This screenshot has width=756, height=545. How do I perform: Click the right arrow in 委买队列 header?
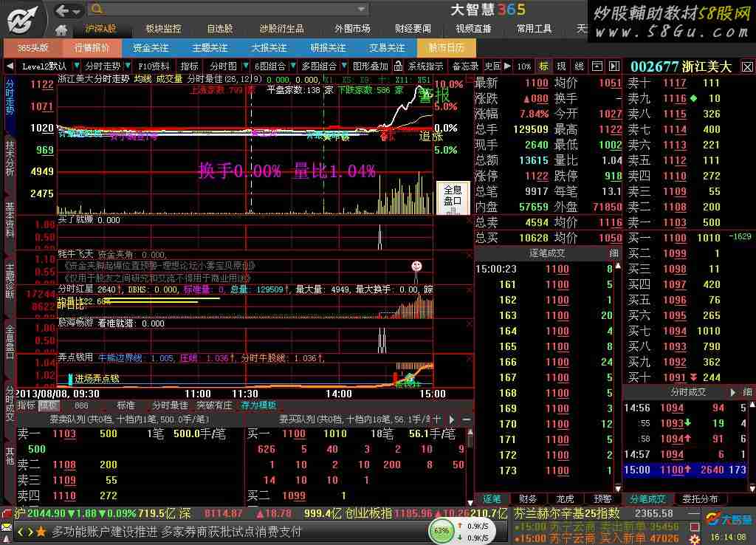[x=452, y=419]
